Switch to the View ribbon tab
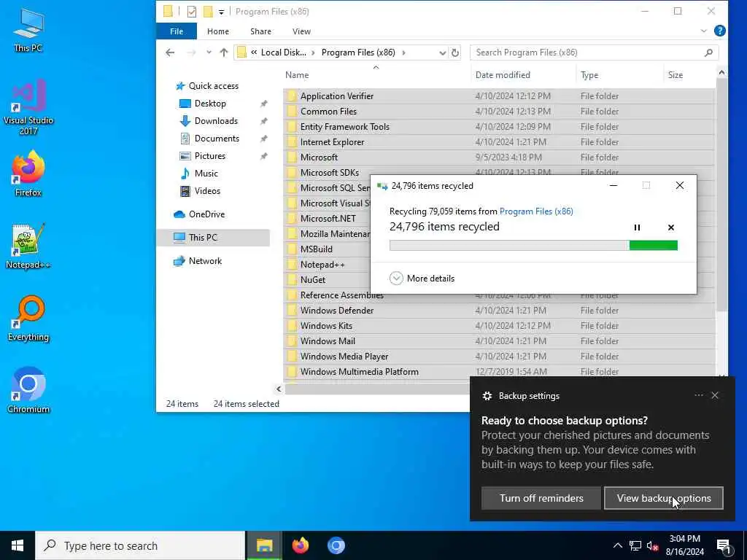Viewport: 747px width, 560px height. point(301,31)
